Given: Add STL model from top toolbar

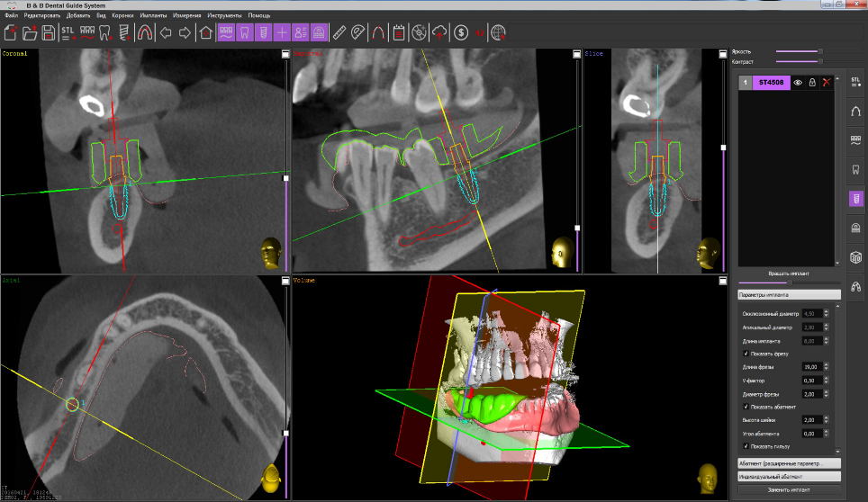Looking at the screenshot, I should 68,32.
